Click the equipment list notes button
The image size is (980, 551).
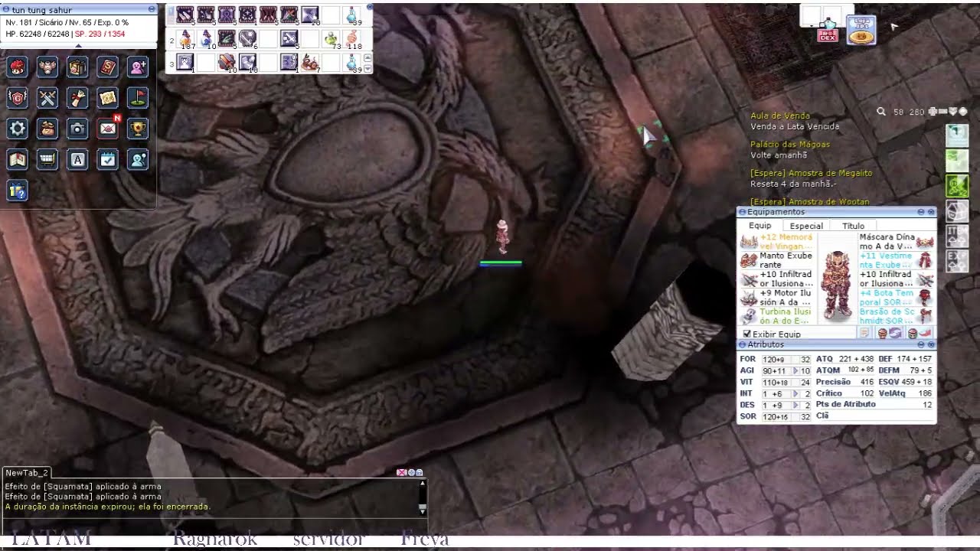[x=864, y=334]
